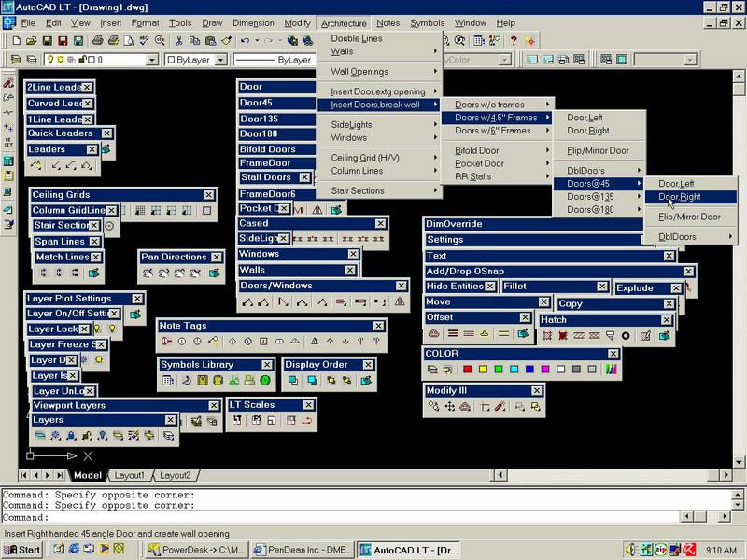This screenshot has width=747, height=560.
Task: Click the Spell Check icon in the toolbar
Action: (x=144, y=41)
